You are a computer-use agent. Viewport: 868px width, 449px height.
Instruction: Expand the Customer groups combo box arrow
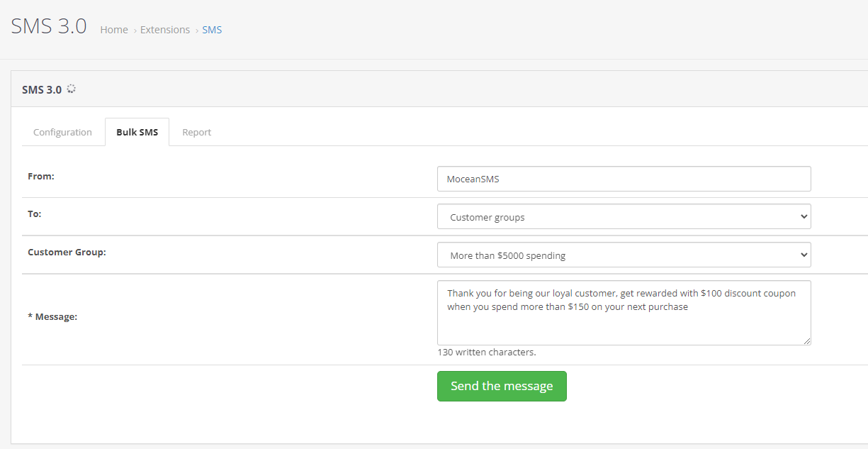point(803,216)
